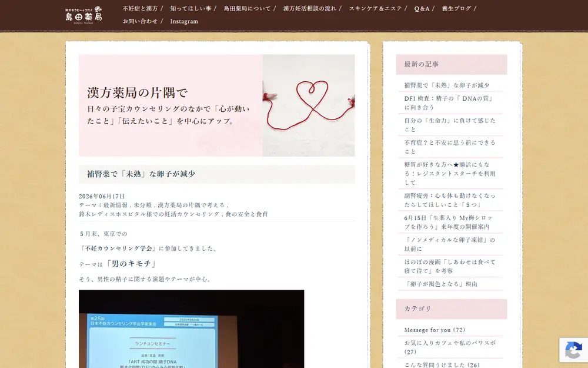This screenshot has width=588, height=368.
Task: Open the お問い合わせ menu item
Action: [141, 21]
